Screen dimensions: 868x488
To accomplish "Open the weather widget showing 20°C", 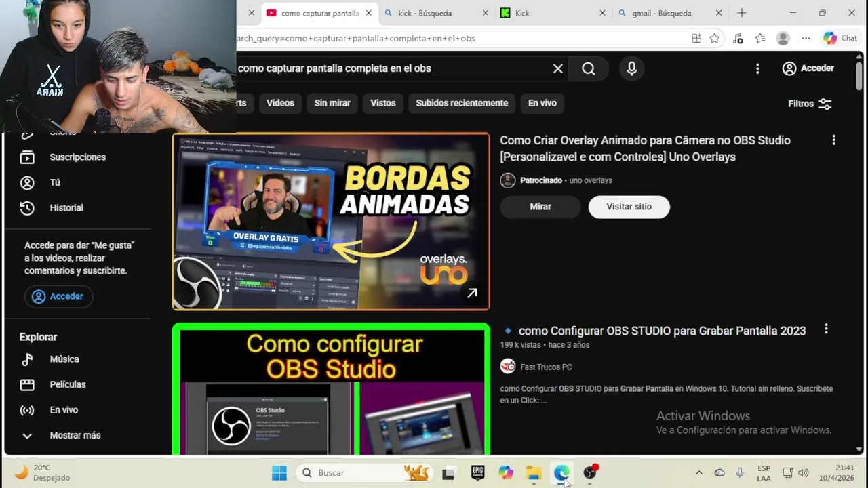I will (43, 473).
